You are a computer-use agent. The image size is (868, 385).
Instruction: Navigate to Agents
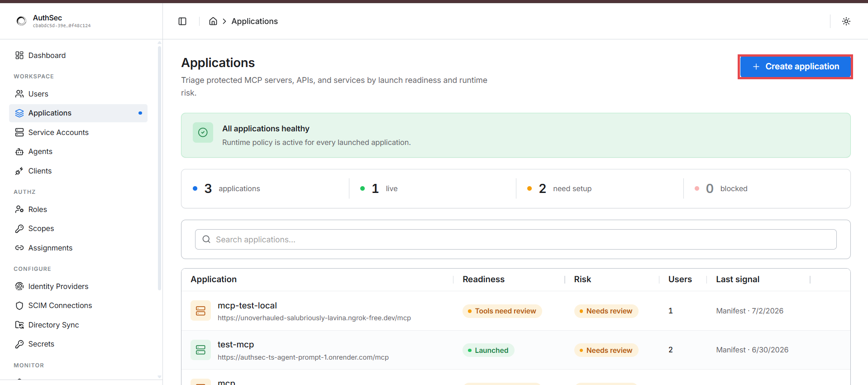coord(78,152)
